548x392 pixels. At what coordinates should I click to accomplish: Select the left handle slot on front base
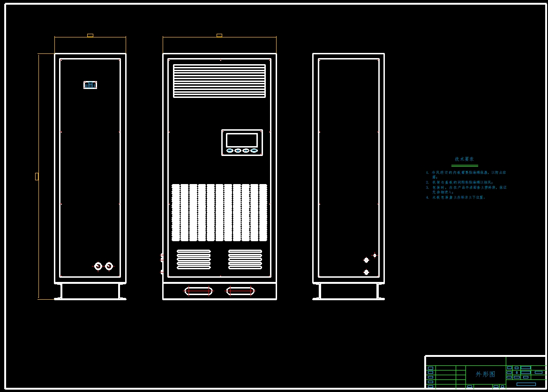pyautogui.click(x=198, y=291)
